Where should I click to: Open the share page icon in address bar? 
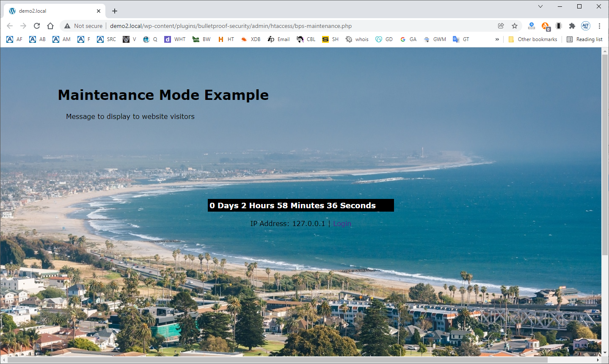501,26
